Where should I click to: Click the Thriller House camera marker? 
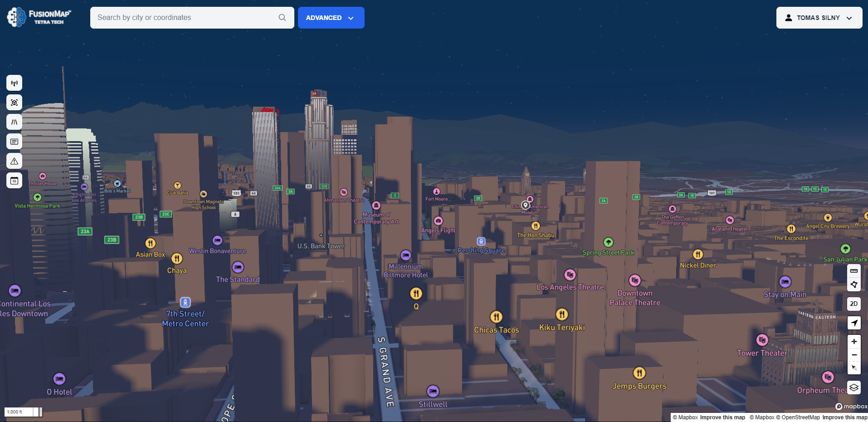[43, 176]
